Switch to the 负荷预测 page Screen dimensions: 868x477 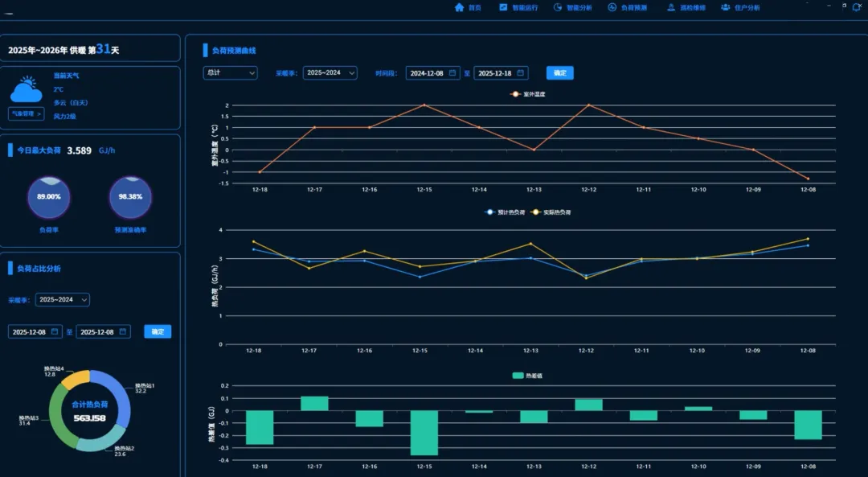627,7
